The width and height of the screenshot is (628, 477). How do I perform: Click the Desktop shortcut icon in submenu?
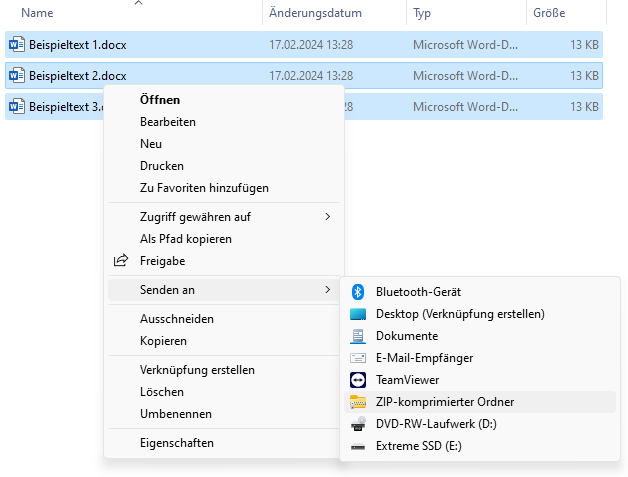(x=358, y=314)
